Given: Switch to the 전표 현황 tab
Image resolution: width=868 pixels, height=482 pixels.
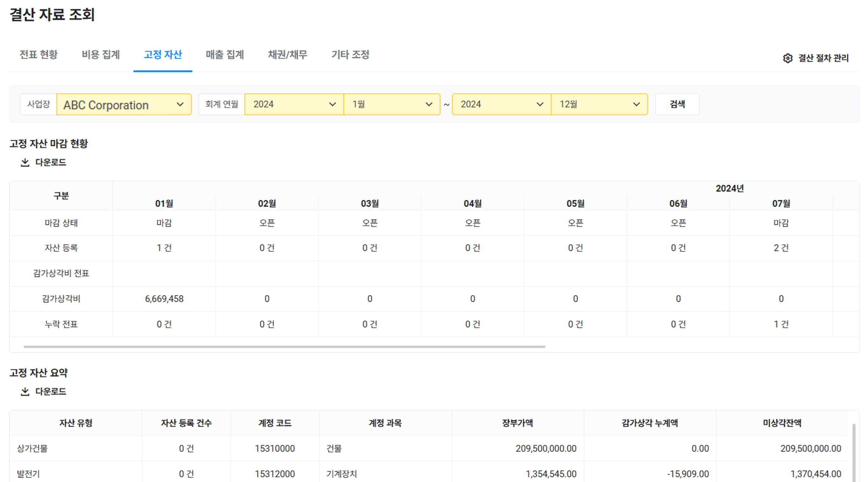Looking at the screenshot, I should pos(38,55).
